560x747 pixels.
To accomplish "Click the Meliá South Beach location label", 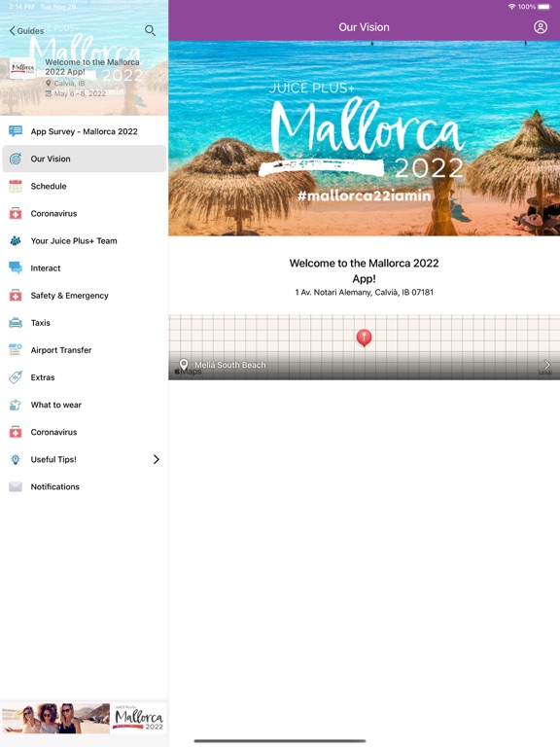I will point(230,365).
